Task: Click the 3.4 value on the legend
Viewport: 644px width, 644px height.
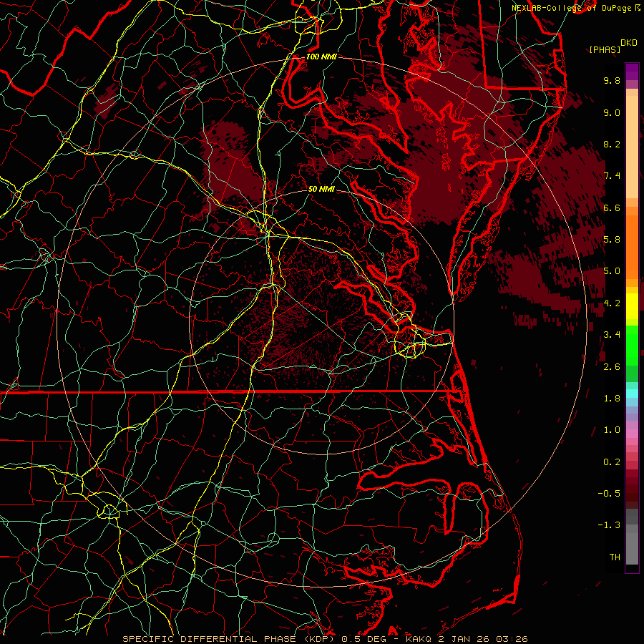Action: [x=612, y=335]
